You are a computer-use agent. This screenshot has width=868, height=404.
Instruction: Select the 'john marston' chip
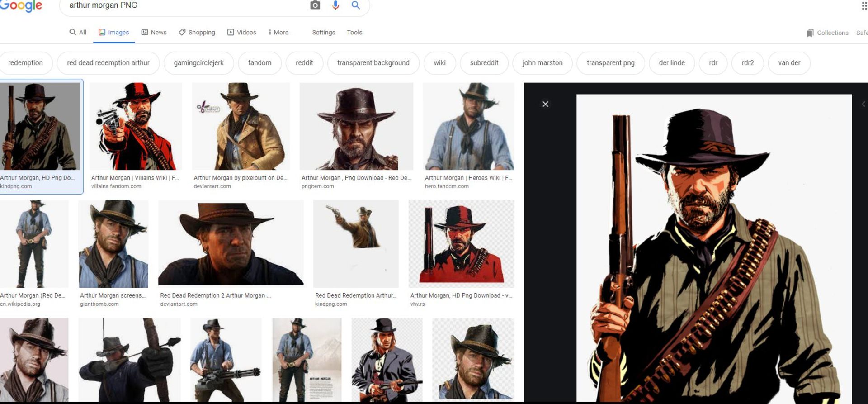(x=542, y=63)
